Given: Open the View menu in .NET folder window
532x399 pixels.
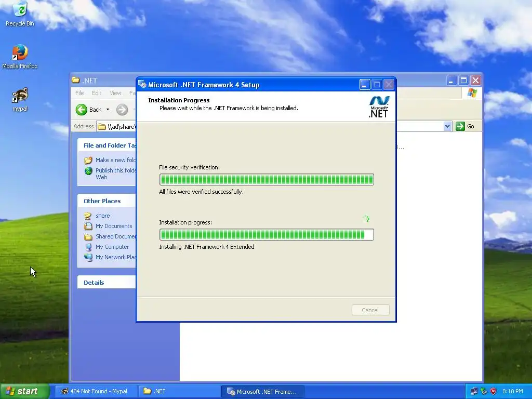Looking at the screenshot, I should click(x=115, y=93).
